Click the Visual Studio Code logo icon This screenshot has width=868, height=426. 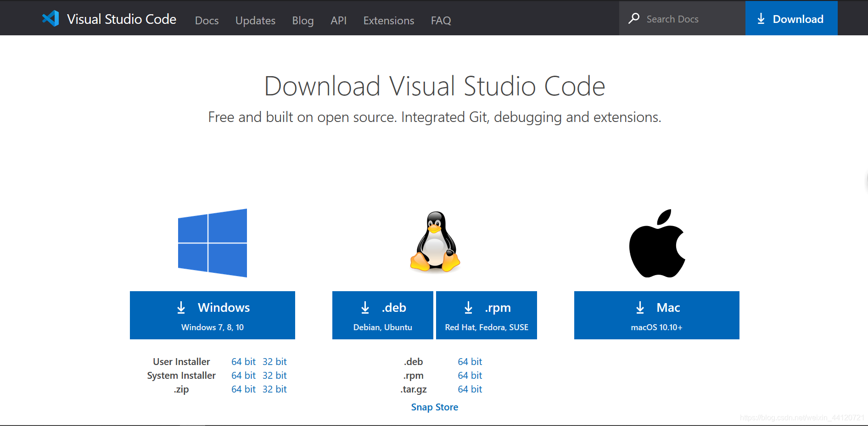(x=50, y=18)
